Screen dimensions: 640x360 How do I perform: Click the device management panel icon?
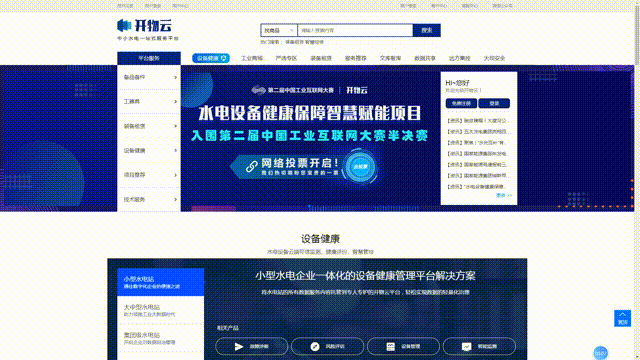point(391,347)
